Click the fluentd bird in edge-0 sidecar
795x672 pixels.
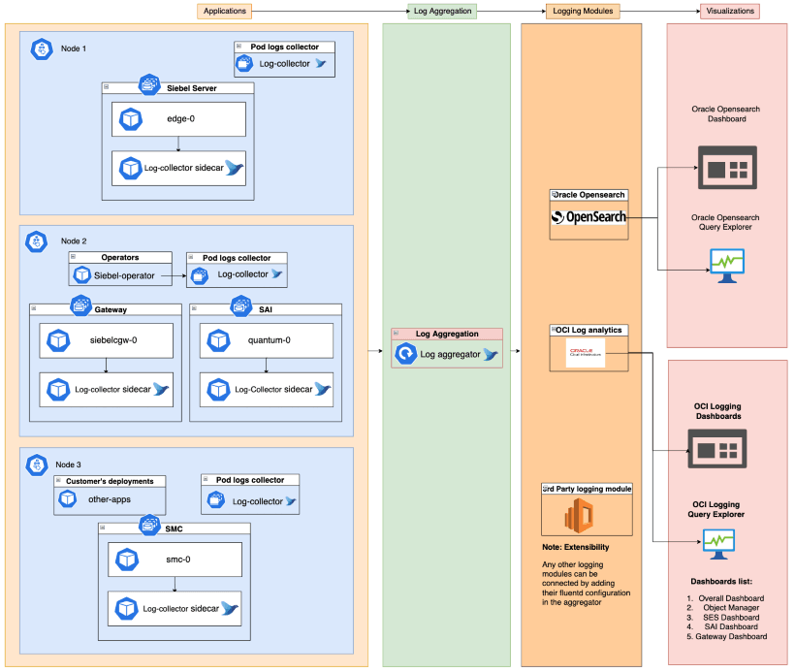click(x=235, y=168)
